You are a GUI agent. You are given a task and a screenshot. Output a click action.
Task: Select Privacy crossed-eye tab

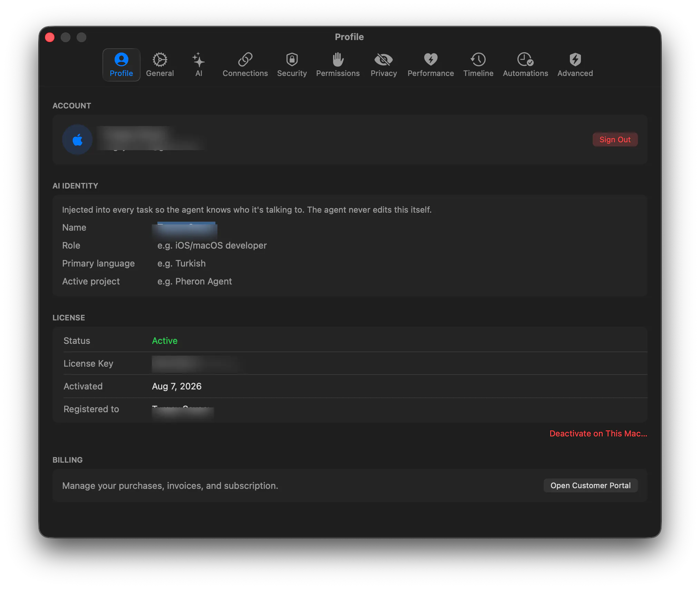tap(383, 65)
